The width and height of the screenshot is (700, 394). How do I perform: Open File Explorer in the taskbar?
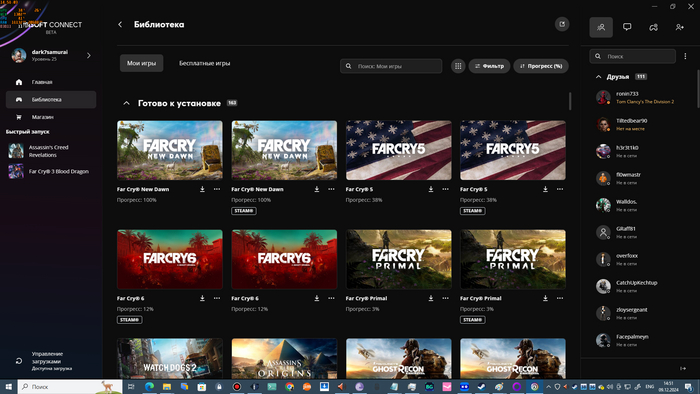coord(167,386)
